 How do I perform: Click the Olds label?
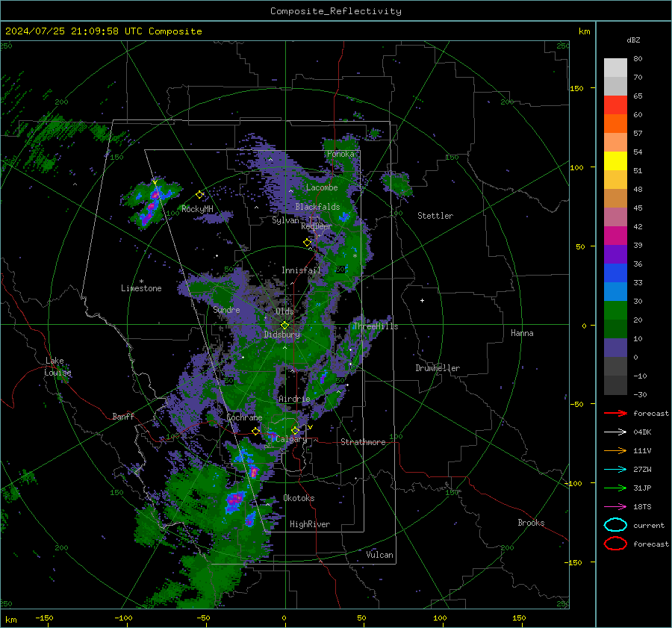point(284,311)
